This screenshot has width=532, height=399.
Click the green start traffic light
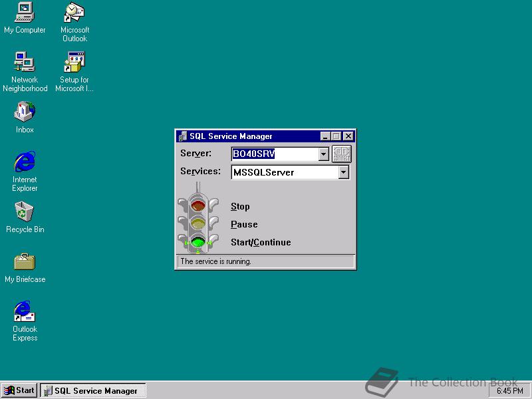point(198,241)
